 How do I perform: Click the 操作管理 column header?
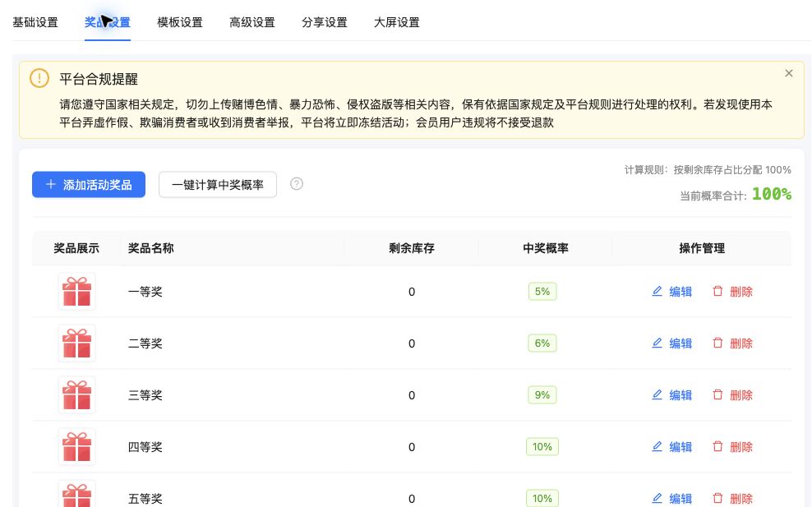pyautogui.click(x=702, y=248)
